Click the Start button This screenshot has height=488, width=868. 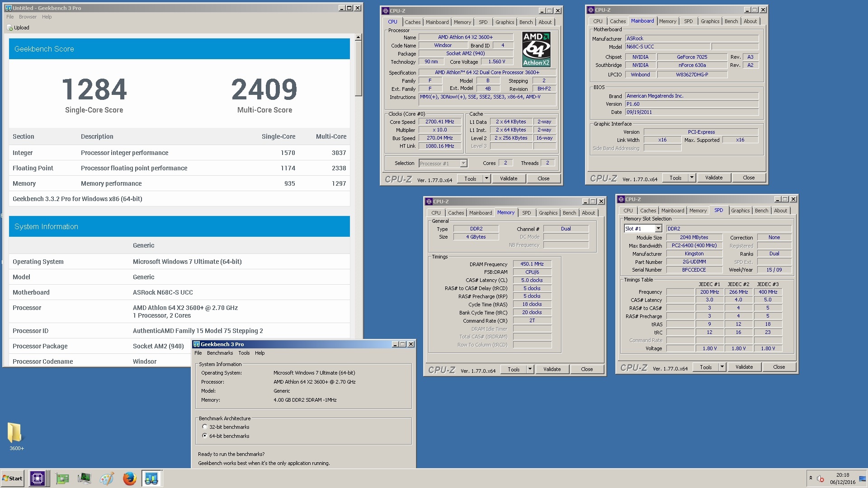point(13,478)
